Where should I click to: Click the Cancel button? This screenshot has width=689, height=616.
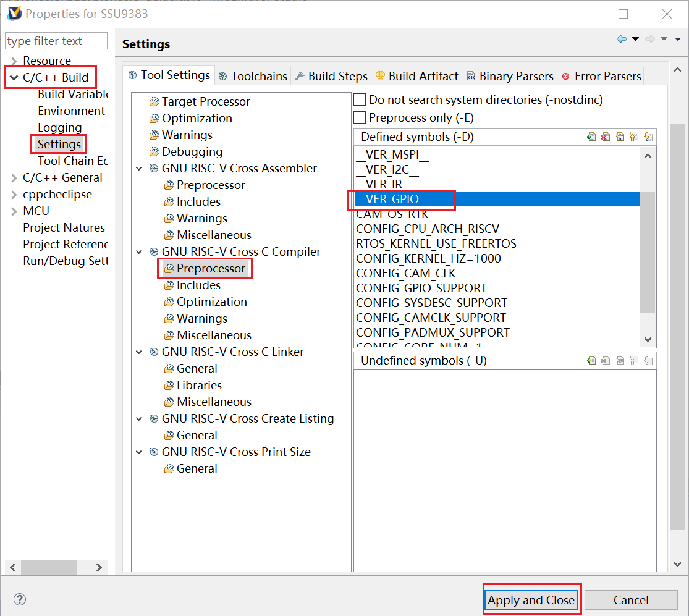pyautogui.click(x=630, y=600)
